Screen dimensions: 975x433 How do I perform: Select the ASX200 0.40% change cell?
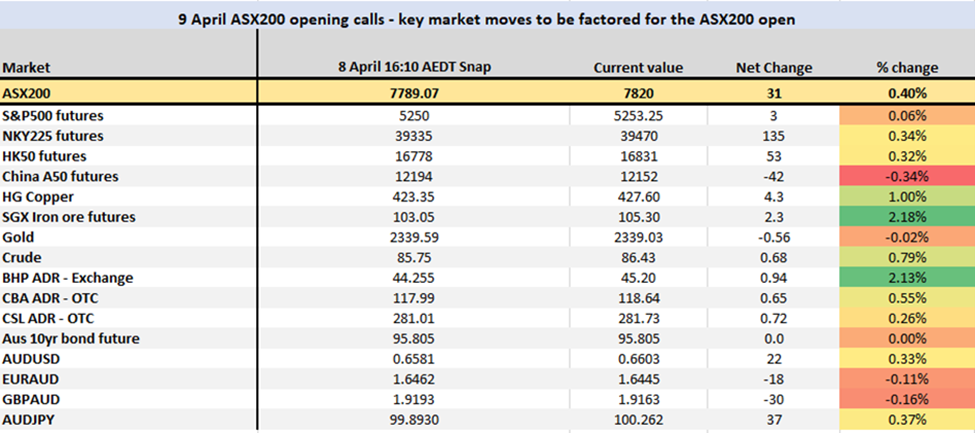tap(906, 93)
